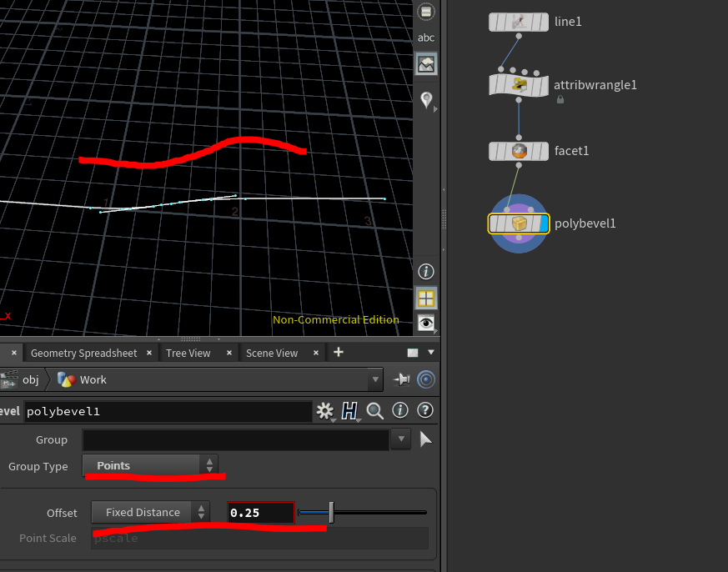Click the Group Type parameter label
This screenshot has width=728, height=572.
38,467
